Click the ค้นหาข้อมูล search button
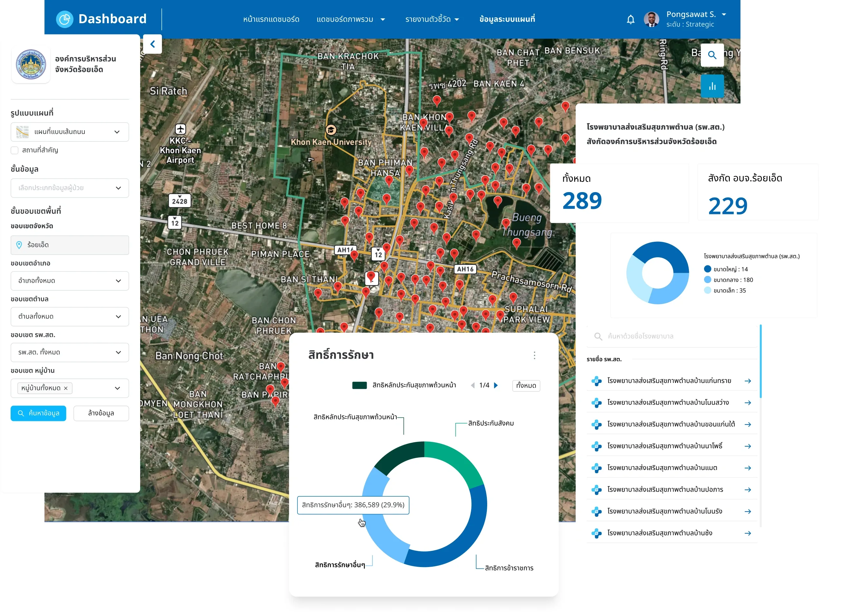The width and height of the screenshot is (841, 616). tap(38, 413)
